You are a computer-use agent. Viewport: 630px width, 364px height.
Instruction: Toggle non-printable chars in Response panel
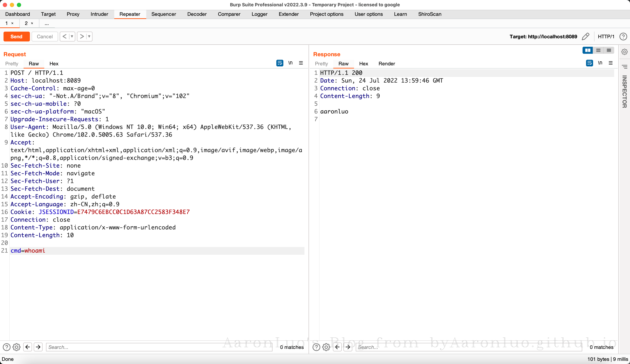600,63
